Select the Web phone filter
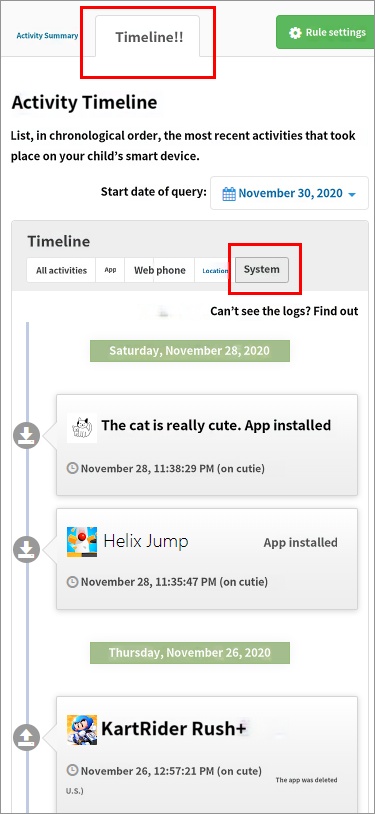The image size is (375, 814). [x=159, y=270]
